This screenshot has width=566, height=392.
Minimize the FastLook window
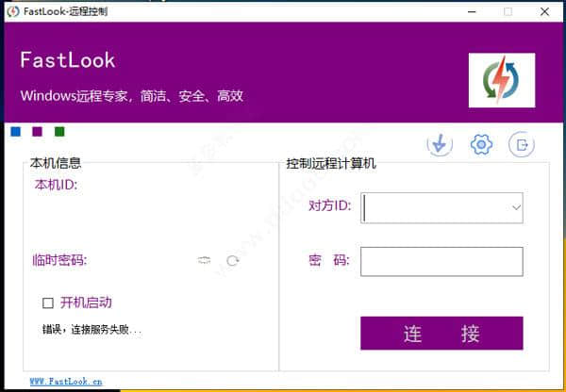[x=467, y=11]
